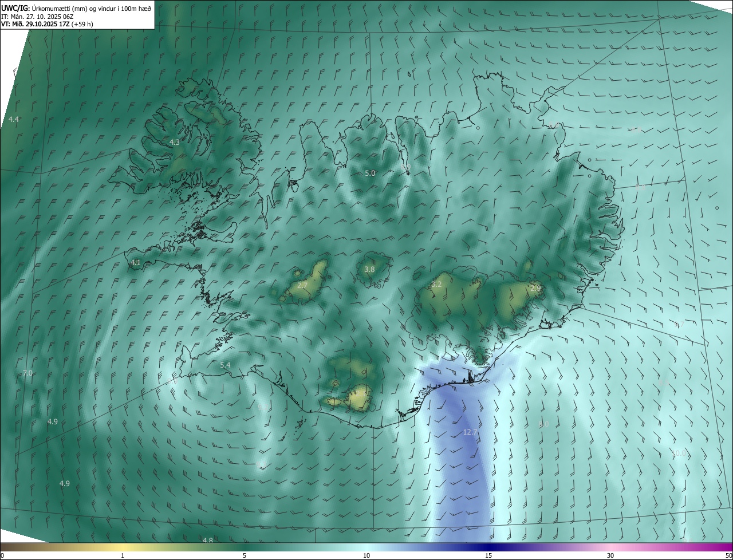Click the 7.0 value label over the western sea
Viewport: 733px width, 560px height.
tap(27, 373)
